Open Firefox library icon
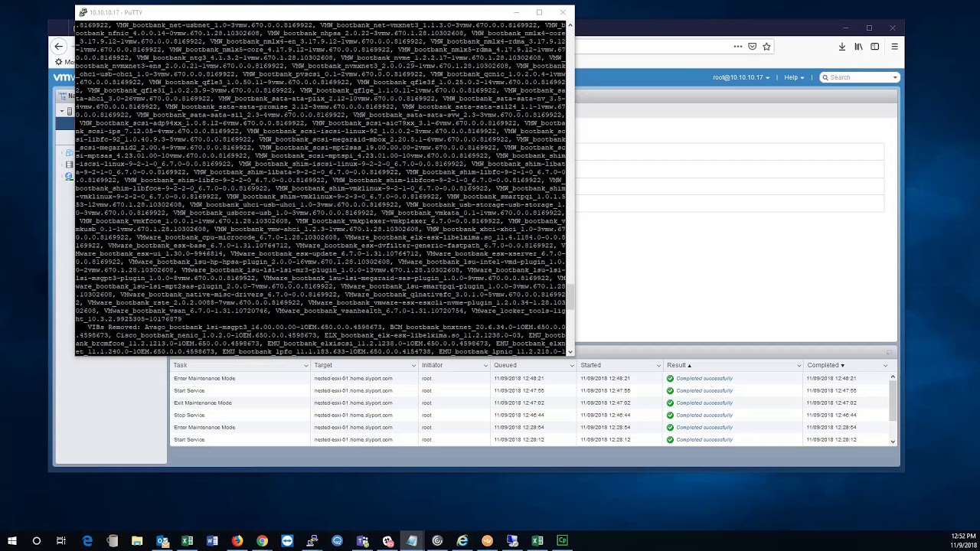980x551 pixels. 858,47
